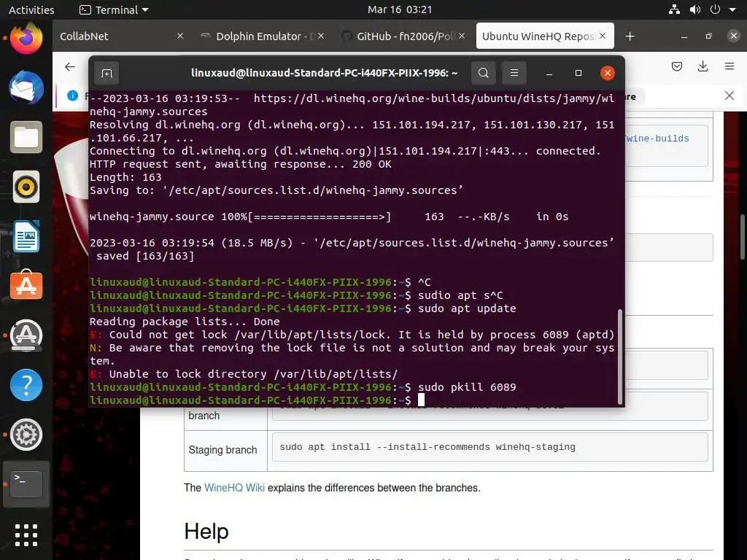
Task: Open Software Updater from the dock
Action: pyautogui.click(x=26, y=335)
